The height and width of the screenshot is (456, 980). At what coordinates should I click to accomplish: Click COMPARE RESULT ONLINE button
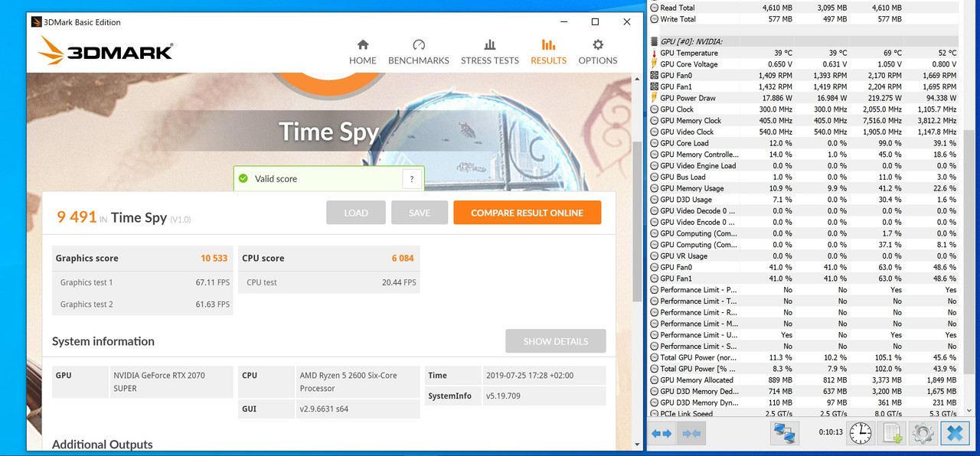coord(527,213)
